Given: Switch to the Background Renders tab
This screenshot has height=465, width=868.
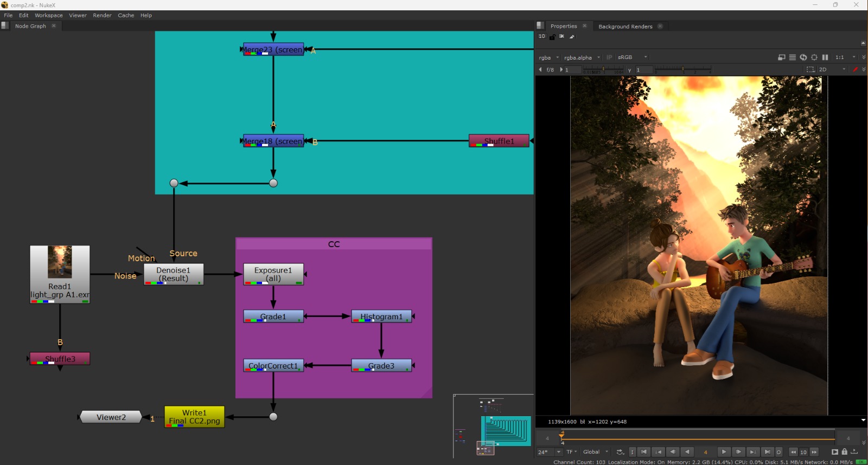Looking at the screenshot, I should [625, 26].
